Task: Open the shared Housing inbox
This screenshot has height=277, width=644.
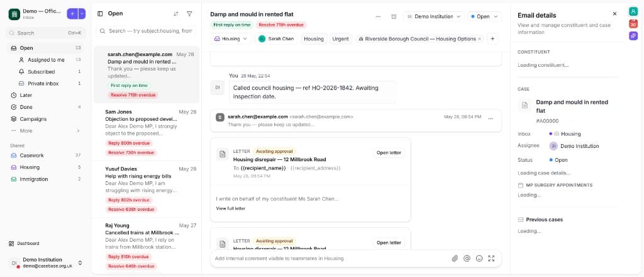Action: (45, 167)
